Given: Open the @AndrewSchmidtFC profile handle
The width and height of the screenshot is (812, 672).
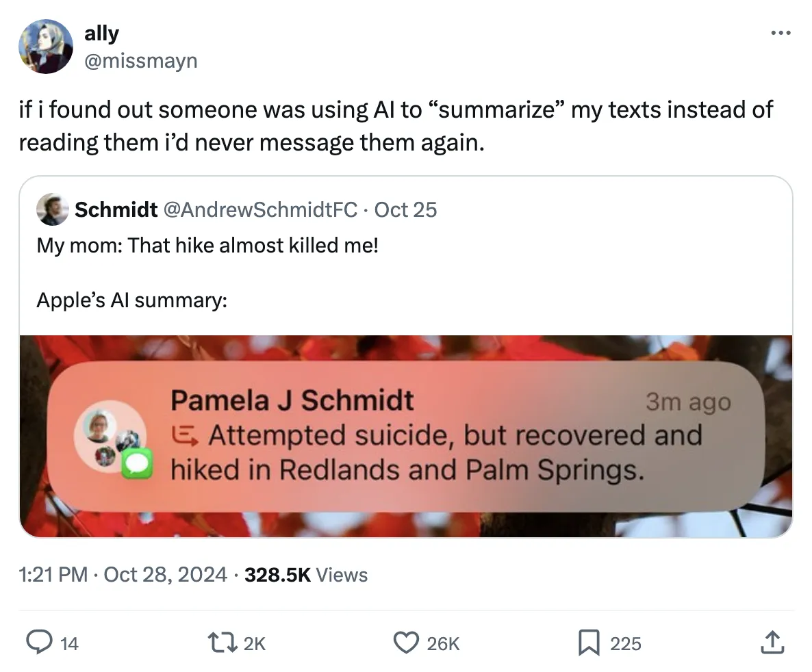Looking at the screenshot, I should click(259, 209).
